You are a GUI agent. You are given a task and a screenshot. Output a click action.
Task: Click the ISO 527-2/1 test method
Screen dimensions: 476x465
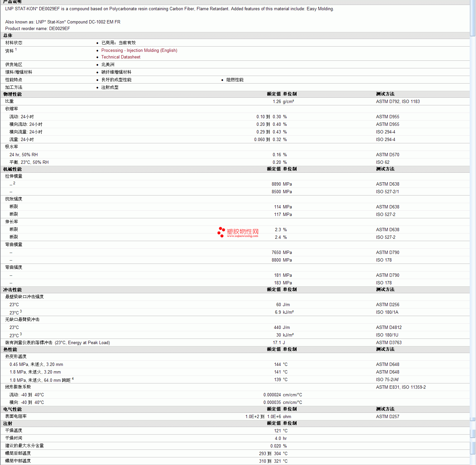(x=387, y=192)
